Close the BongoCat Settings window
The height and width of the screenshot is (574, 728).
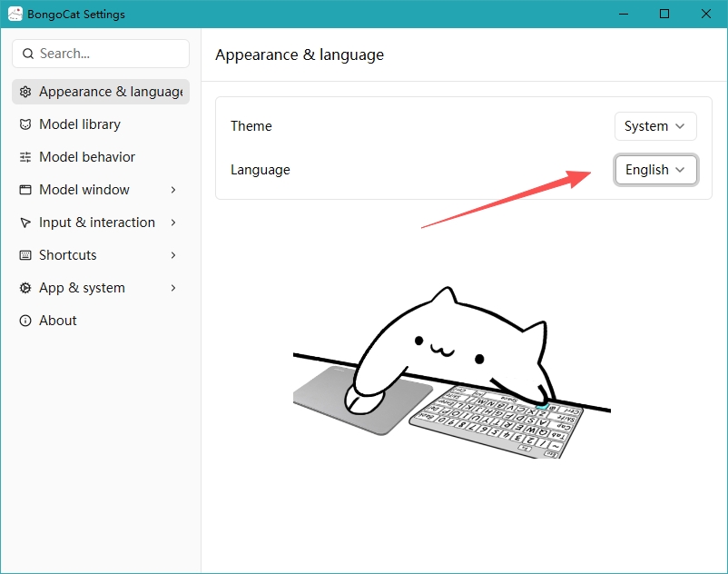coord(706,14)
